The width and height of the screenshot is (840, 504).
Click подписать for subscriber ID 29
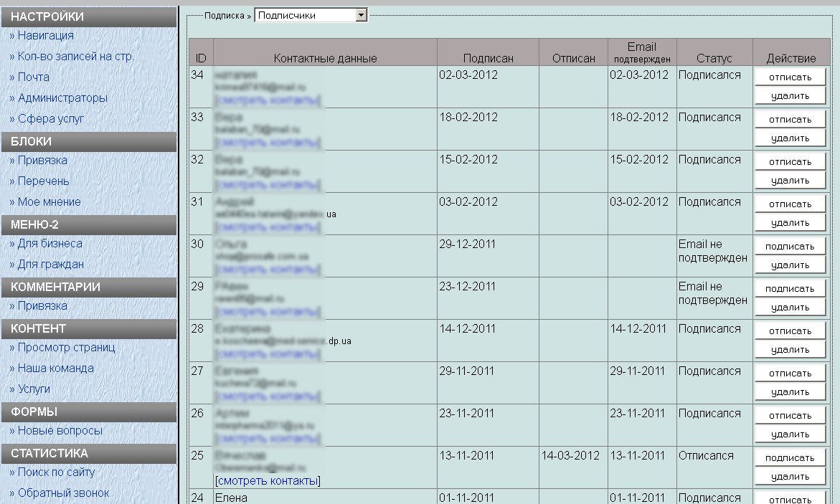(791, 289)
